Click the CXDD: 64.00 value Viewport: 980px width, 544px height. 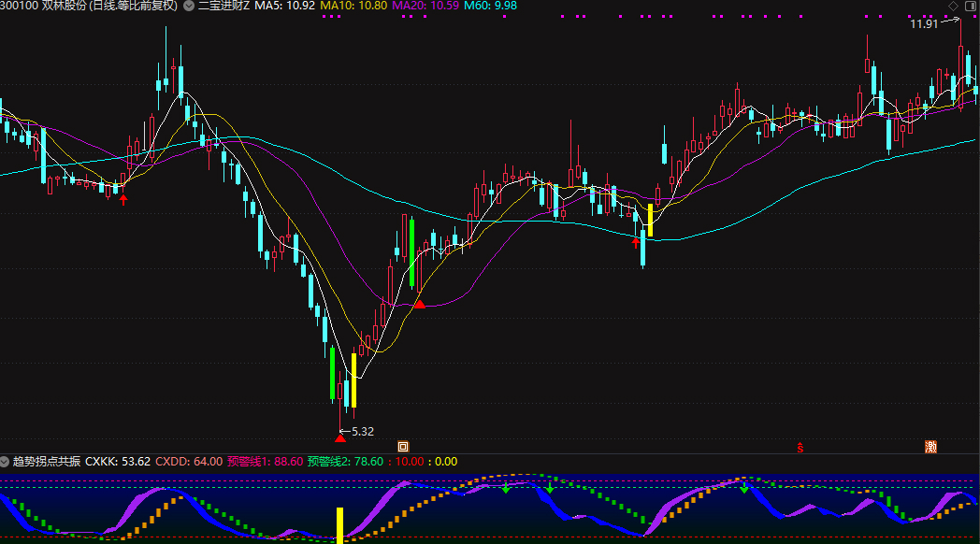[x=189, y=462]
